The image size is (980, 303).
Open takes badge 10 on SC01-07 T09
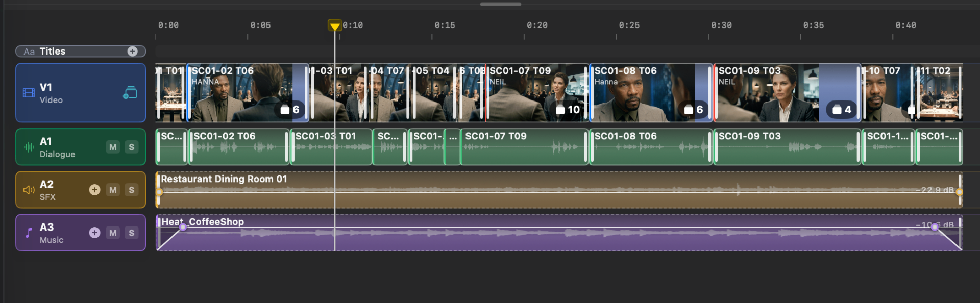point(568,110)
